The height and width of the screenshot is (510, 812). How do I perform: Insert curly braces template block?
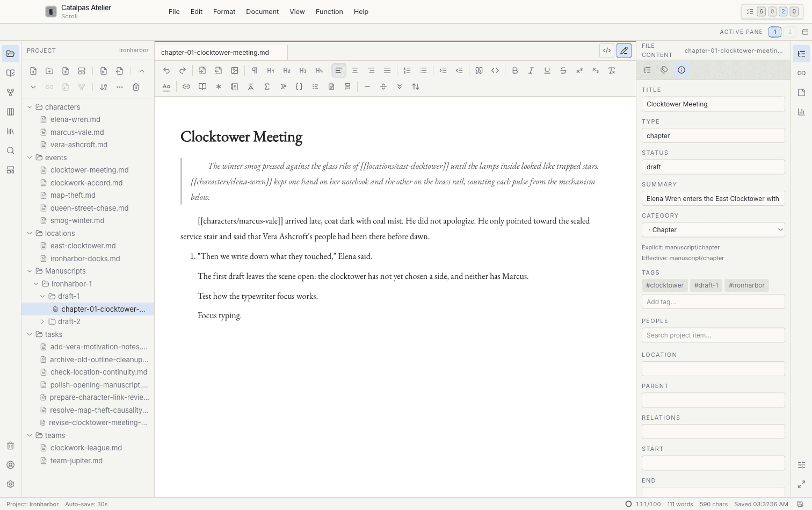pyautogui.click(x=299, y=87)
